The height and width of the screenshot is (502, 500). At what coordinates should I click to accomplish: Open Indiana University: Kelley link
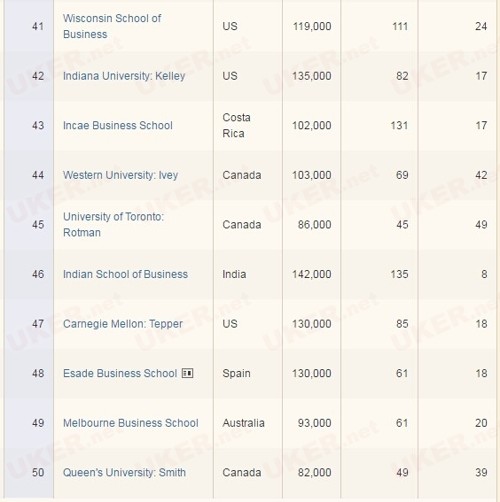pyautogui.click(x=124, y=76)
